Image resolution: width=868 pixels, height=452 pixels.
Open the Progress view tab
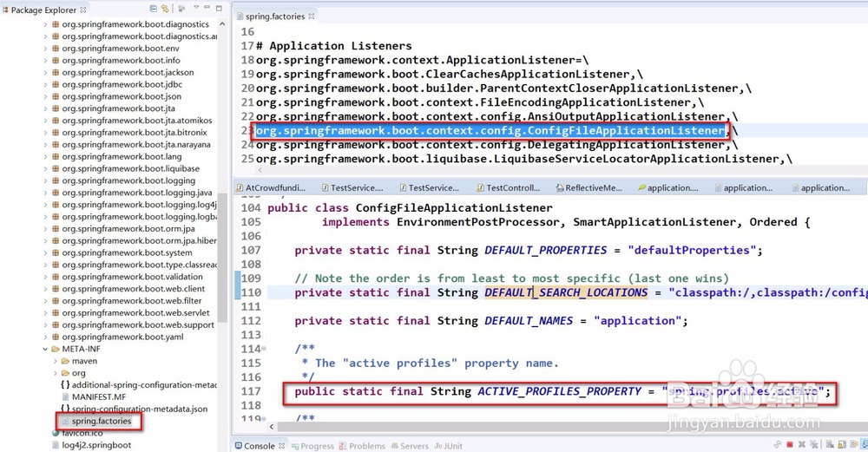[x=312, y=446]
